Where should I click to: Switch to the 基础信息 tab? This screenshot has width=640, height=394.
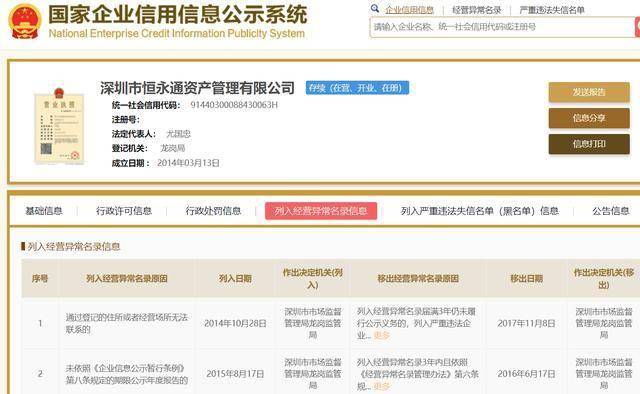[x=44, y=211]
